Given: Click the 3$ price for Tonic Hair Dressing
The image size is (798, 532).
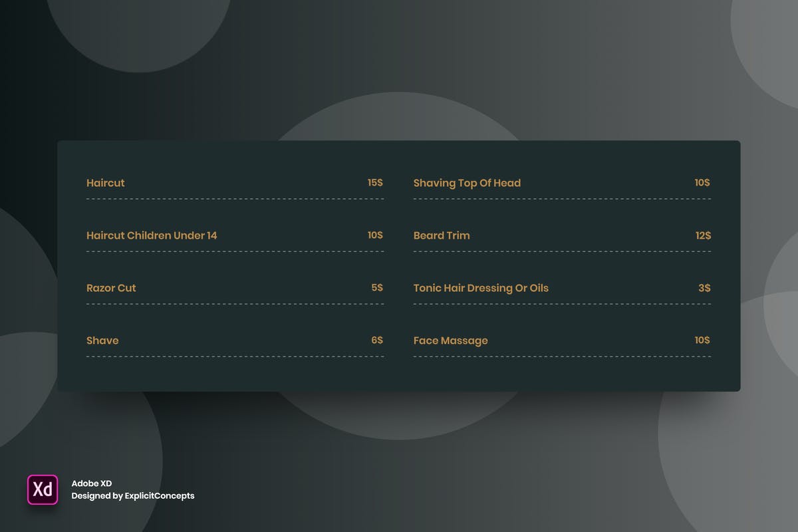Looking at the screenshot, I should [x=704, y=288].
